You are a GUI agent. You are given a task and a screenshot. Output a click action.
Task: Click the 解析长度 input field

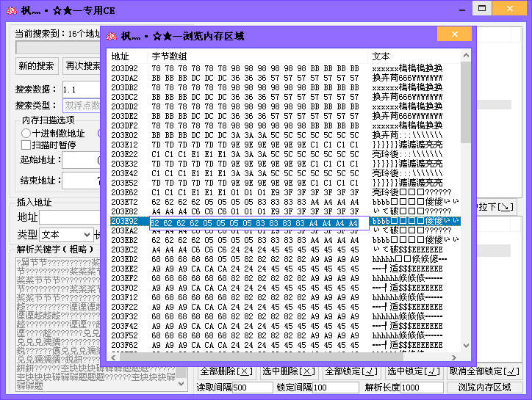[x=420, y=388]
